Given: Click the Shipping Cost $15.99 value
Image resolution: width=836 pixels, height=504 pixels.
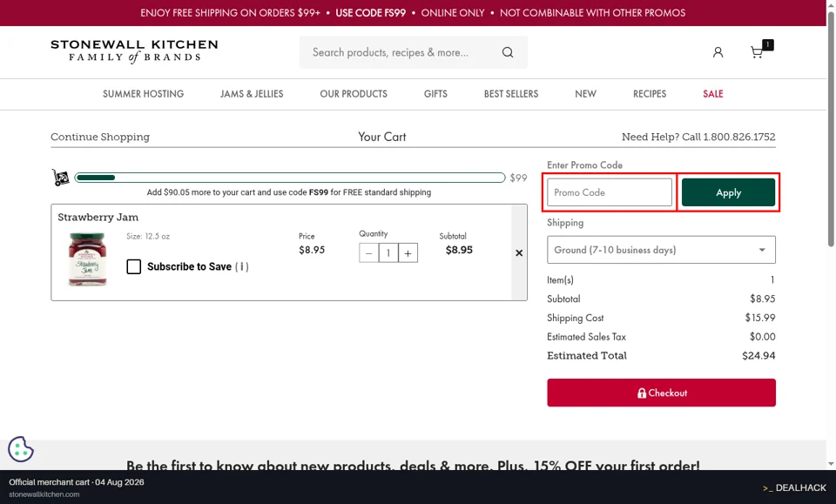Looking at the screenshot, I should (x=760, y=318).
